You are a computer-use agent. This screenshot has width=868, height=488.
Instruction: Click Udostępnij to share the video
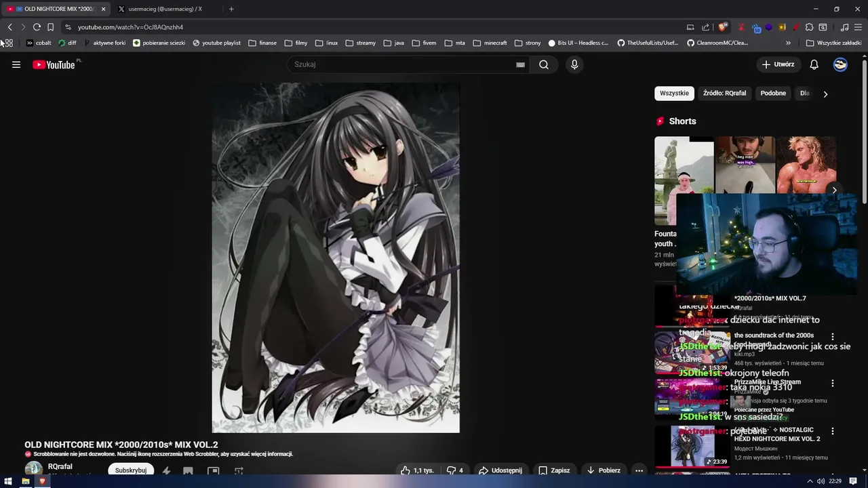click(500, 470)
